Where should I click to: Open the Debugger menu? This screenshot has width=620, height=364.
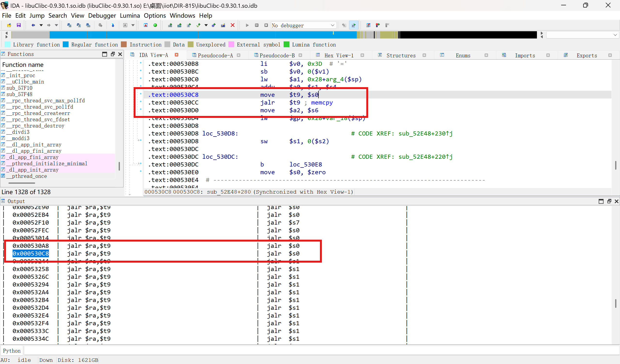102,15
